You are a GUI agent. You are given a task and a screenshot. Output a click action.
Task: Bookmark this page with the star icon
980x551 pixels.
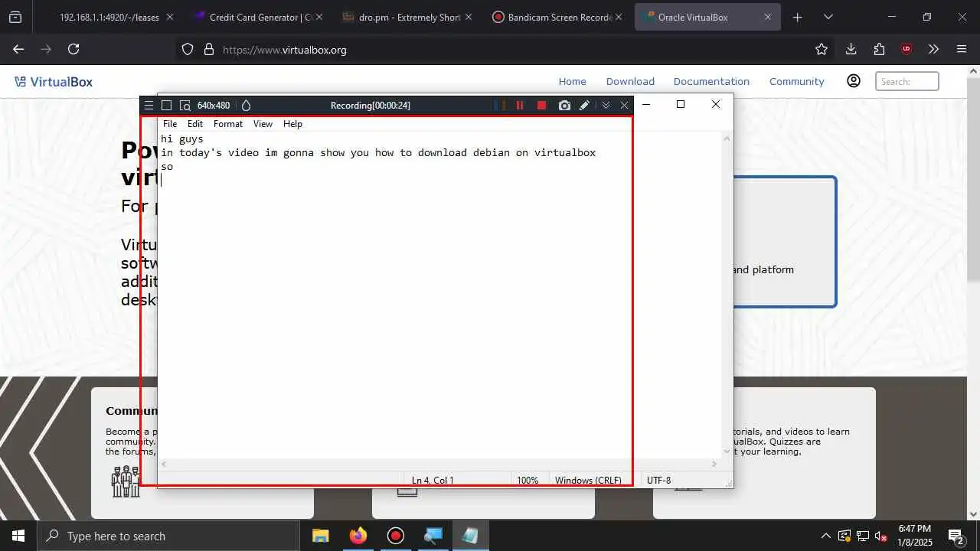822,49
